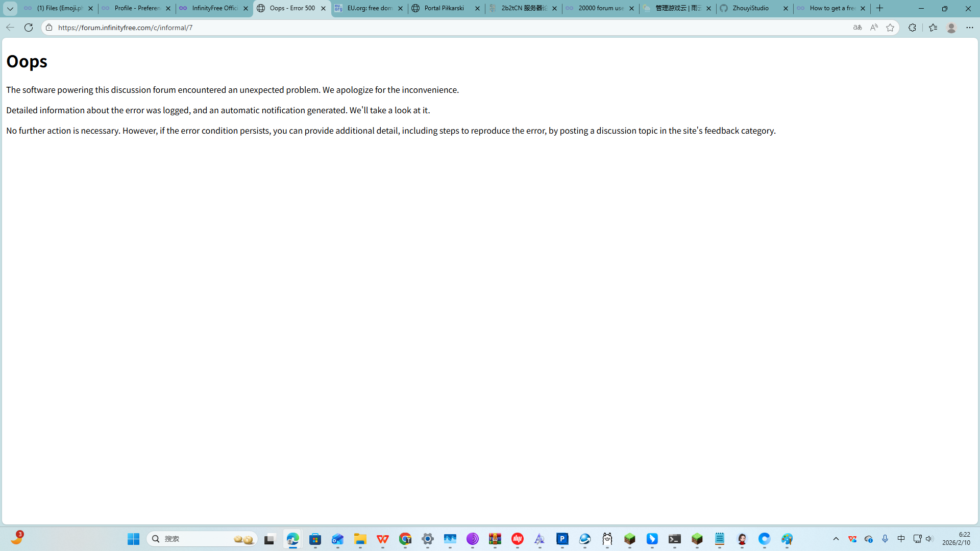Viewport: 980px width, 551px height.
Task: Toggle the Chinese input method indicator
Action: pyautogui.click(x=901, y=539)
